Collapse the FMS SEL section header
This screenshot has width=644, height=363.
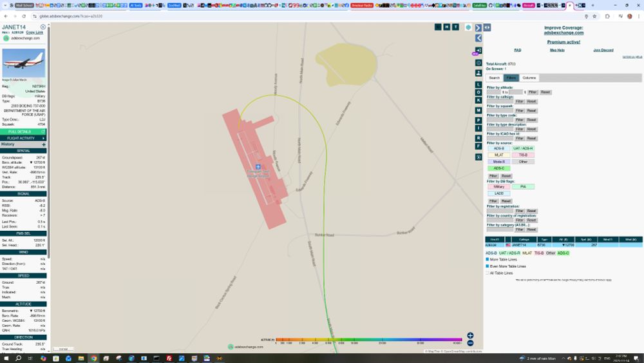pyautogui.click(x=23, y=233)
